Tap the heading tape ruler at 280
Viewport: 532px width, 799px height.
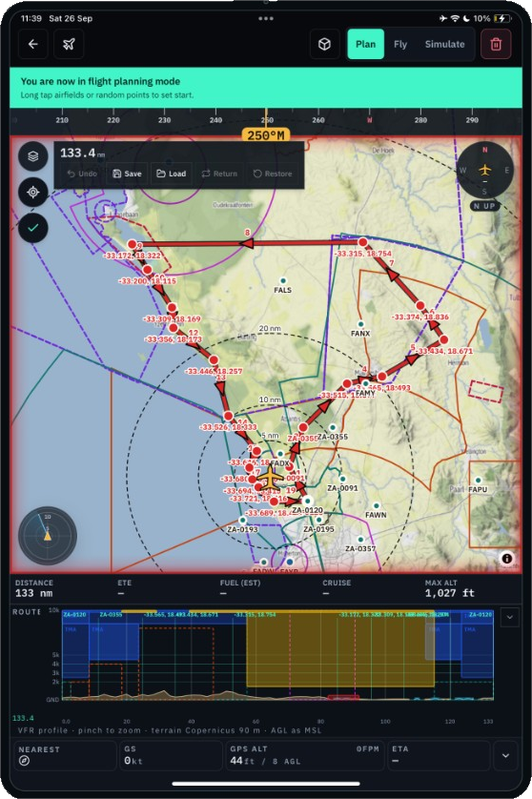[420, 120]
